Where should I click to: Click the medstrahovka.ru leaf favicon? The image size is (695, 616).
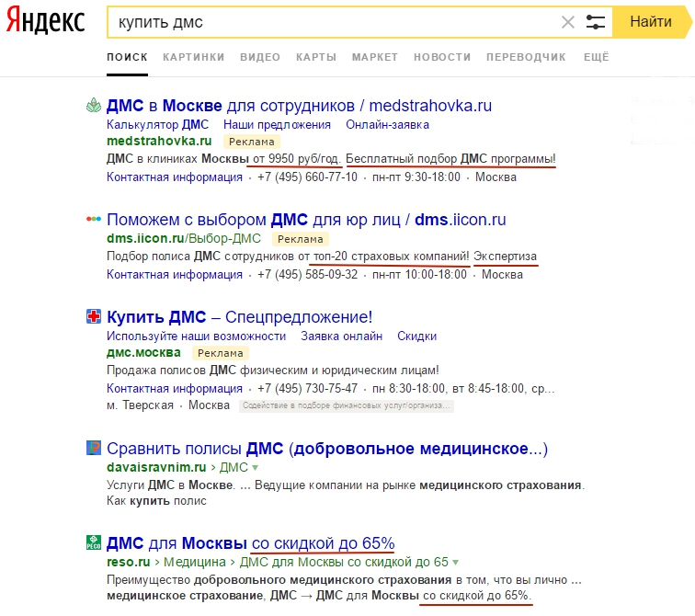[94, 106]
